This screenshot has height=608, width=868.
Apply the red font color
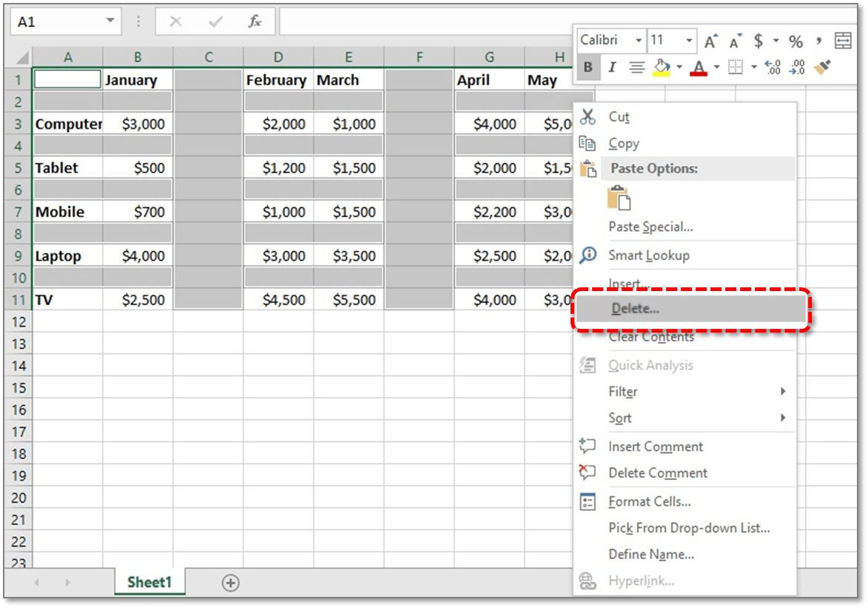(x=699, y=67)
